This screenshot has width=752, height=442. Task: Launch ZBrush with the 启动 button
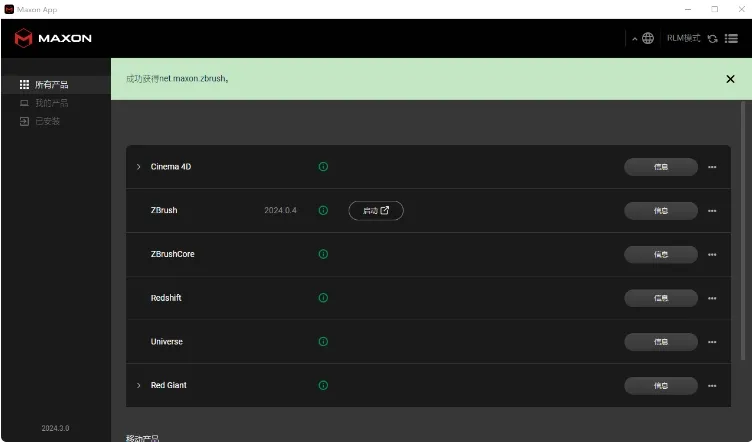[x=376, y=211]
